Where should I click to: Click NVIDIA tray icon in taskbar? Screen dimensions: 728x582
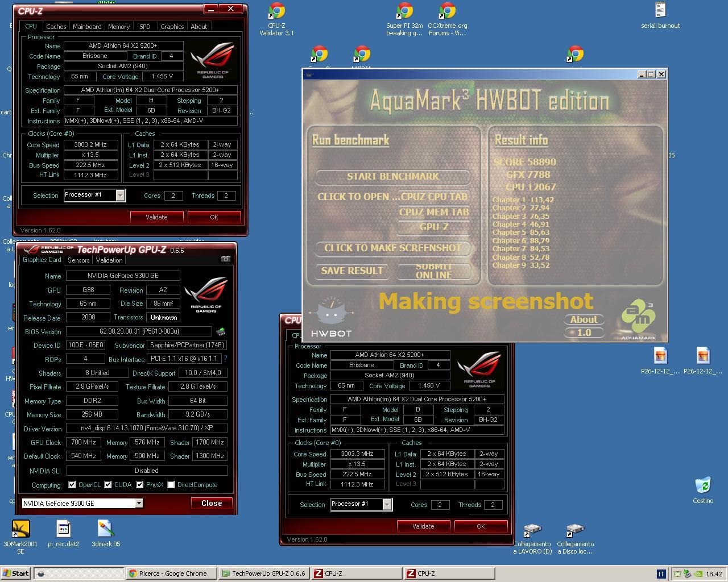click(698, 574)
